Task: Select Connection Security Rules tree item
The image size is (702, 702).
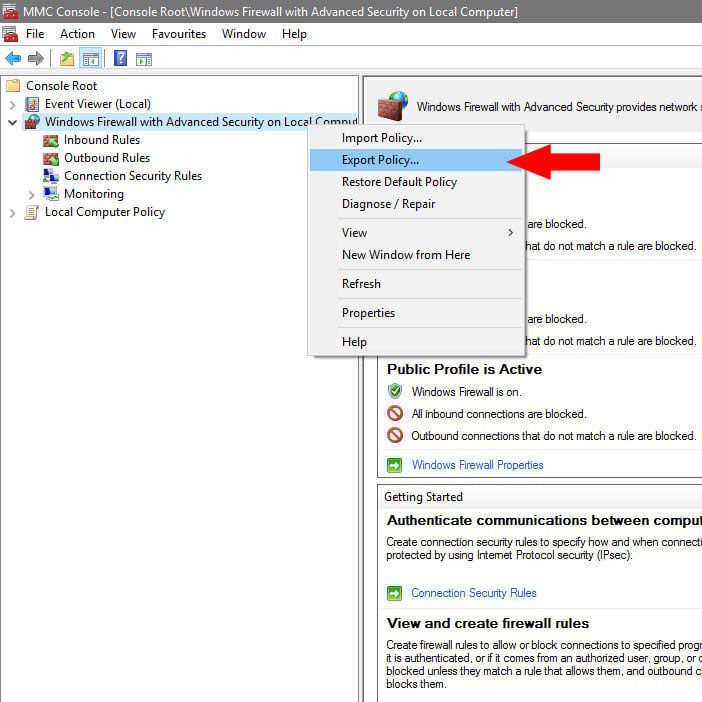Action: point(133,176)
